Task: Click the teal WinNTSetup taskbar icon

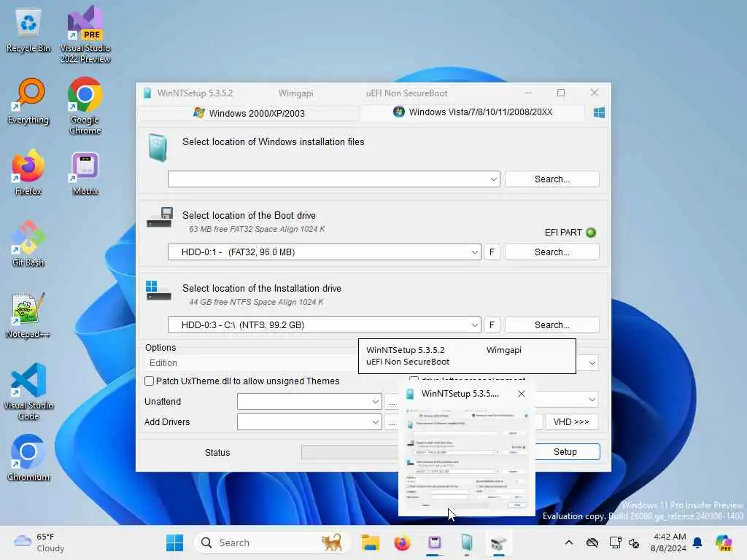Action: point(466,542)
